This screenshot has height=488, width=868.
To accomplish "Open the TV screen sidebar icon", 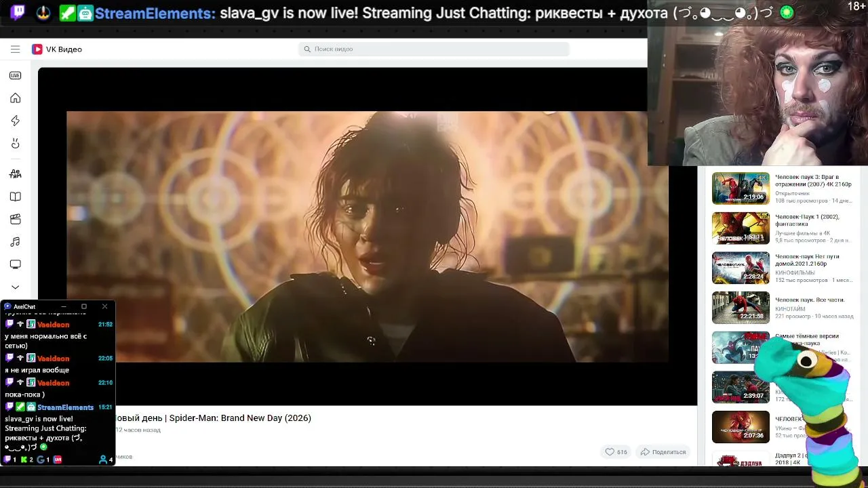I will 15,264.
